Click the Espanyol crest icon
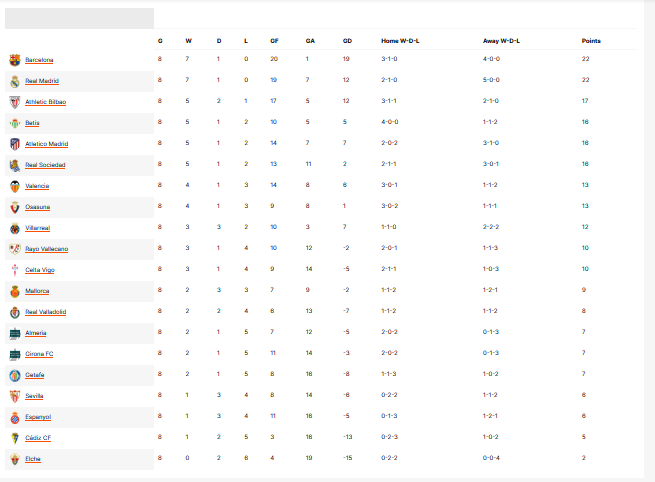 click(x=15, y=417)
